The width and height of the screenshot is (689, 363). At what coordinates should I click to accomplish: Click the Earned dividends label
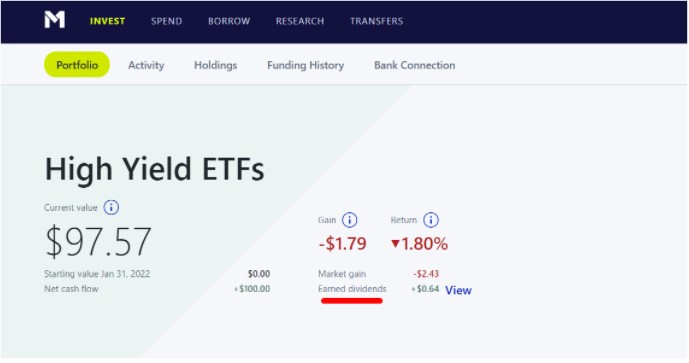[x=352, y=289]
